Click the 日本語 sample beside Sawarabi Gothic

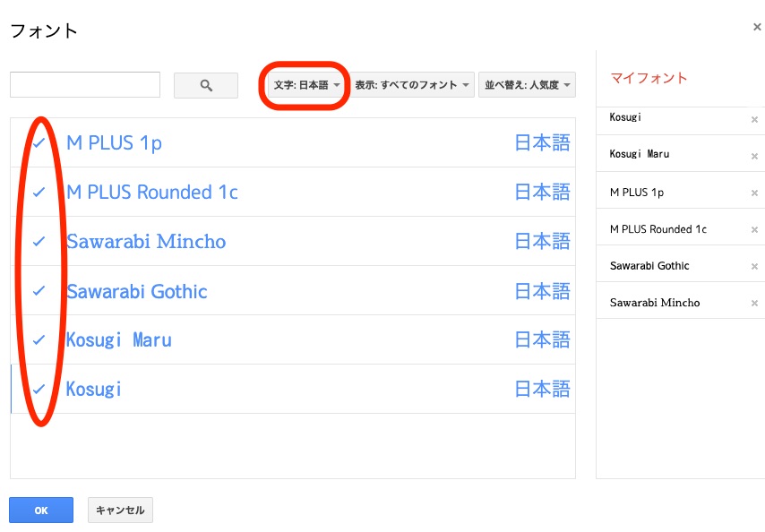[x=543, y=291]
